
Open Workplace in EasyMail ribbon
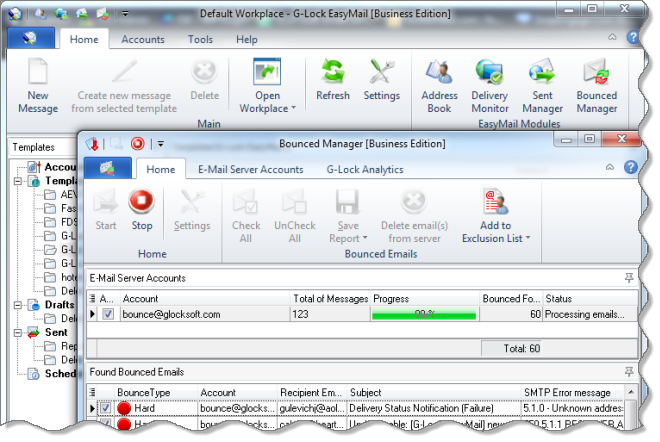(x=267, y=86)
